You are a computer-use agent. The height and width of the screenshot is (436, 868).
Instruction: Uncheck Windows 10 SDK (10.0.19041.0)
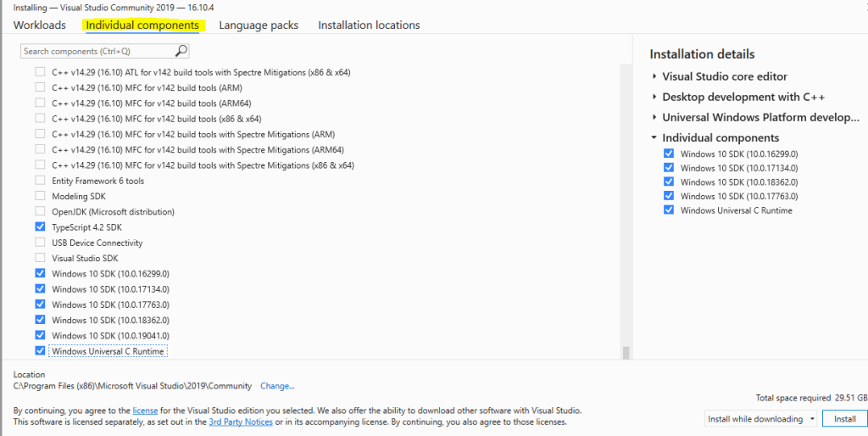coord(40,335)
